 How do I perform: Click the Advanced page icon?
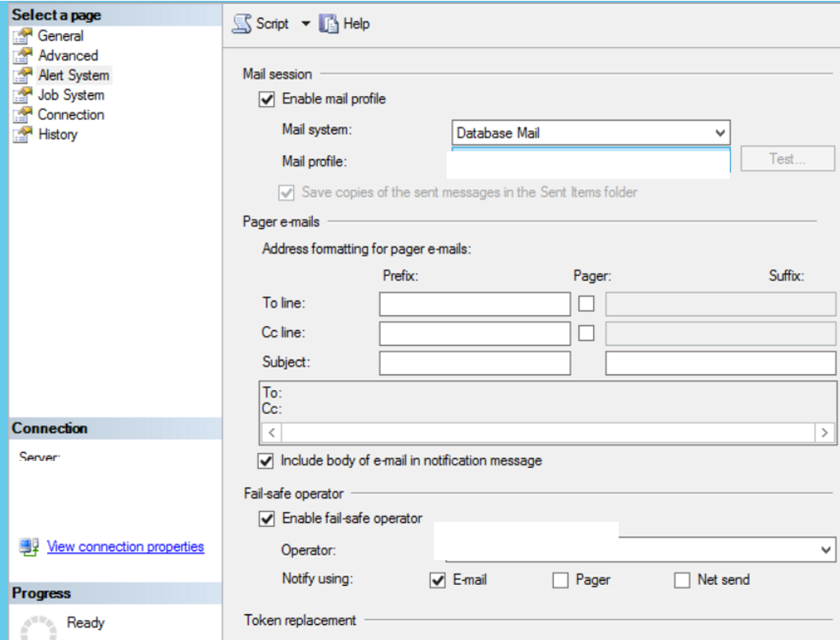click(x=23, y=56)
